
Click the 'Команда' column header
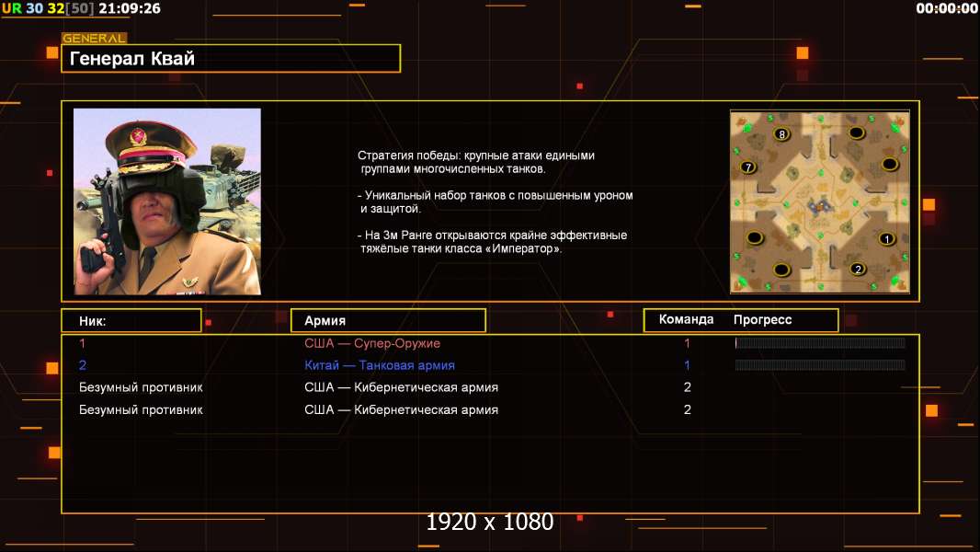686,319
